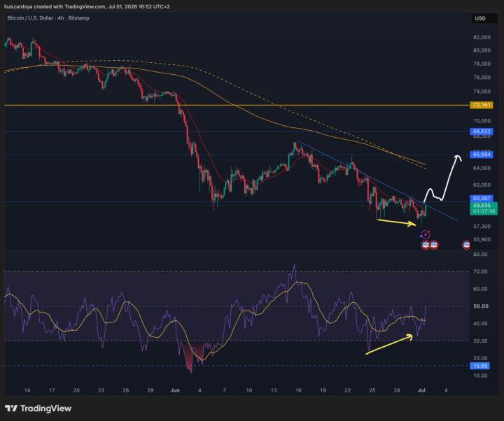Click the Jul date label on the time axis
The height and width of the screenshot is (421, 504).
pyautogui.click(x=421, y=390)
